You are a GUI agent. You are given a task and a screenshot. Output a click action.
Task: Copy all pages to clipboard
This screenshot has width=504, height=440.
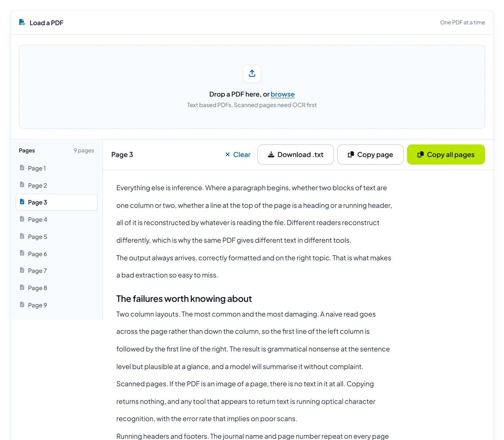[x=446, y=154]
